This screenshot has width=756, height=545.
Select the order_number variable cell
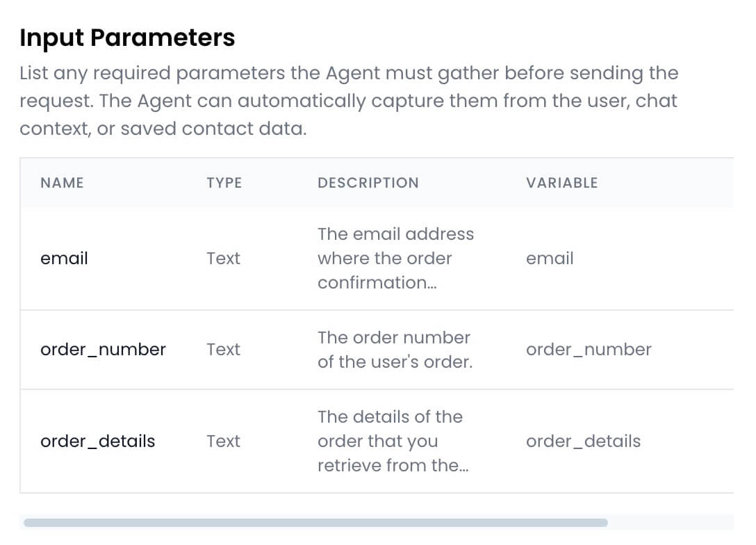(589, 350)
